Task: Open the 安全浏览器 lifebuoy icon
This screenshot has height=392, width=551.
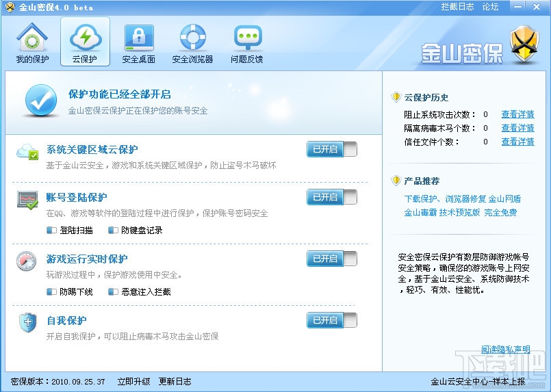Action: 192,37
